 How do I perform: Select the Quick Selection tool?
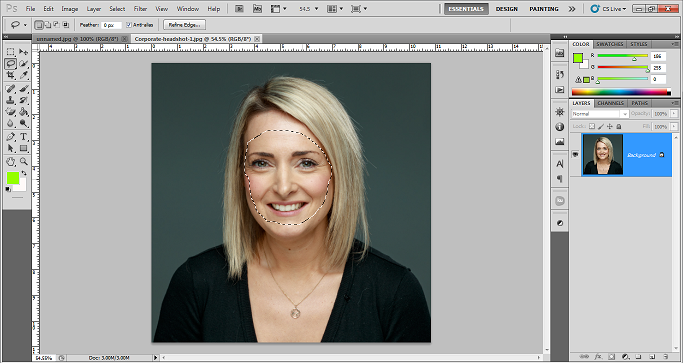click(x=24, y=64)
